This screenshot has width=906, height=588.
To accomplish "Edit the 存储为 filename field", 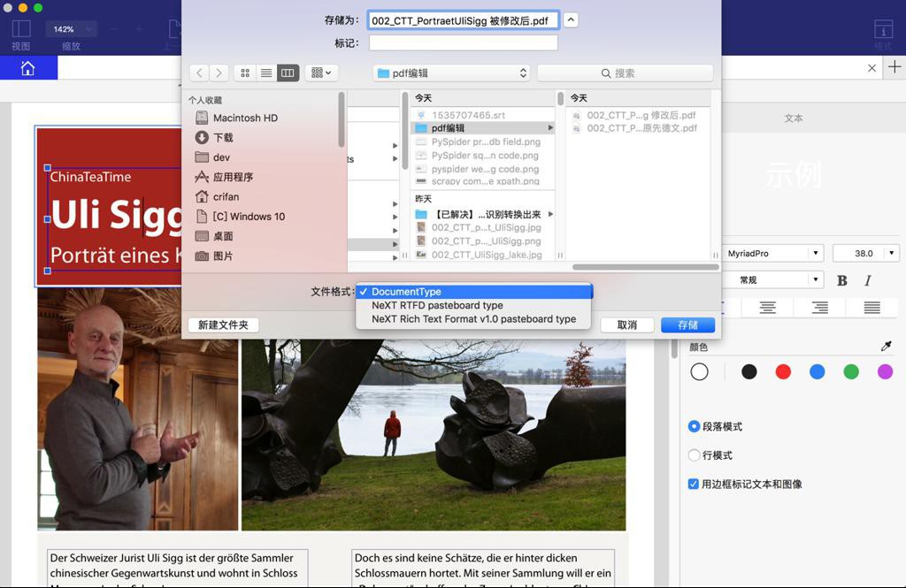I will pos(464,20).
